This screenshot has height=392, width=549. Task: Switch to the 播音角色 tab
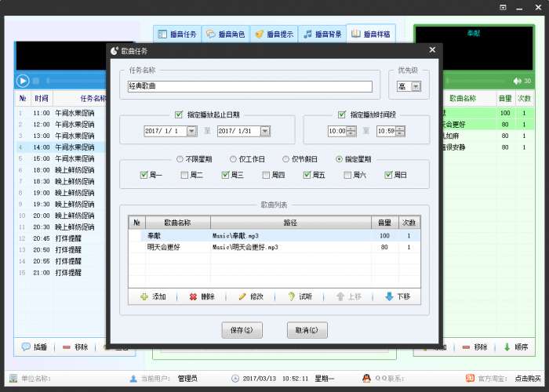(x=226, y=34)
